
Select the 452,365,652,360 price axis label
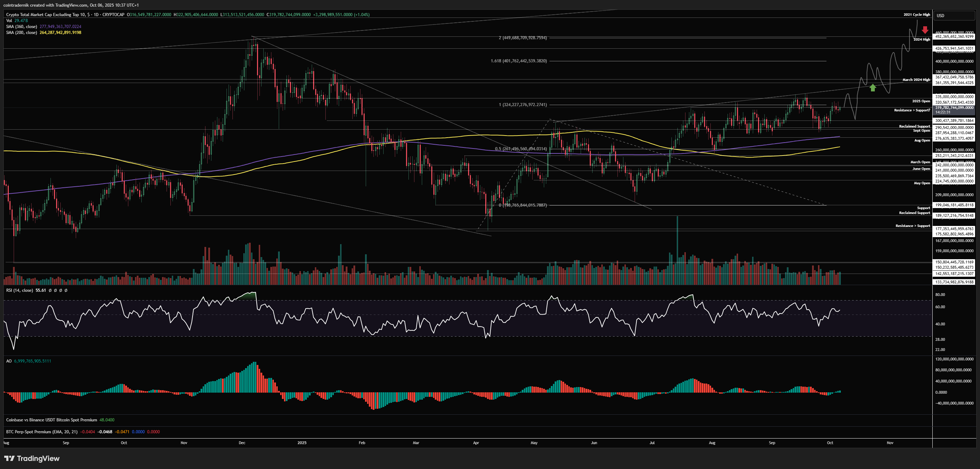click(954, 36)
